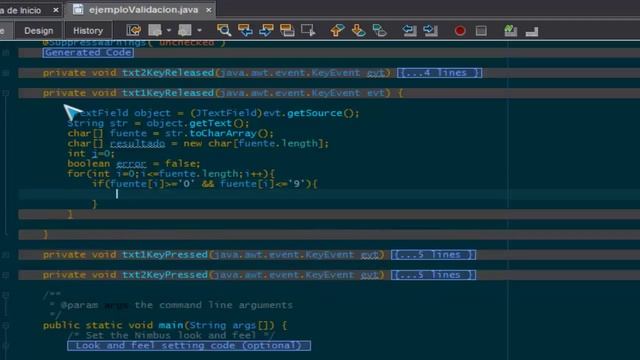Toggle Highlight Search icon
The image size is (640, 360).
pyautogui.click(x=287, y=31)
